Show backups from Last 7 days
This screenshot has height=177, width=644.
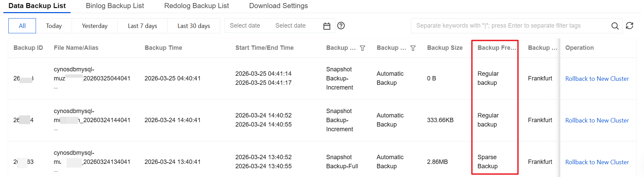tap(142, 26)
